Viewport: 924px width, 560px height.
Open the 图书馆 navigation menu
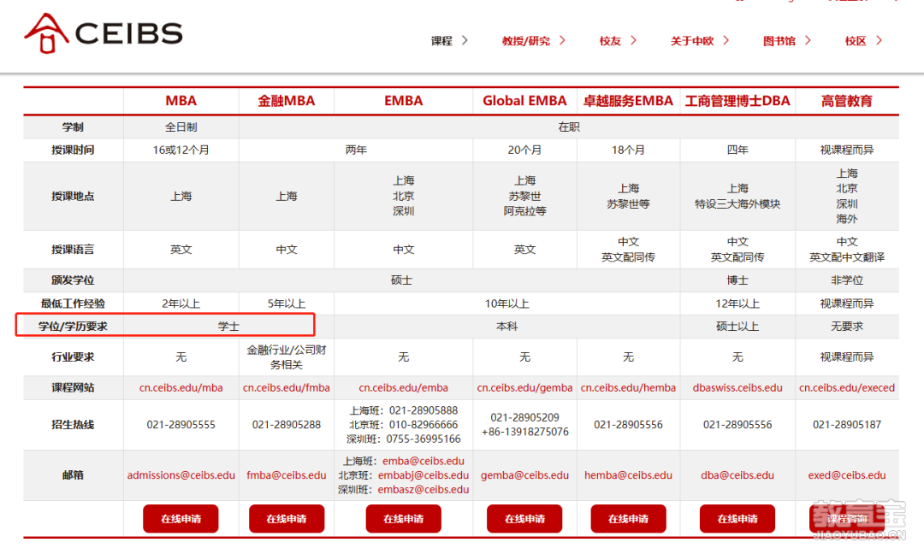pyautogui.click(x=779, y=41)
